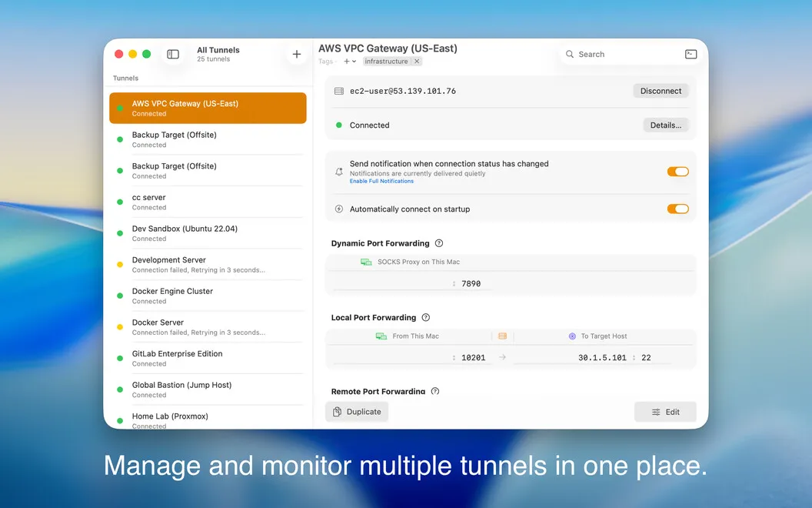Disconnect the AWS VPC Gateway tunnel
The image size is (812, 508).
coord(661,91)
